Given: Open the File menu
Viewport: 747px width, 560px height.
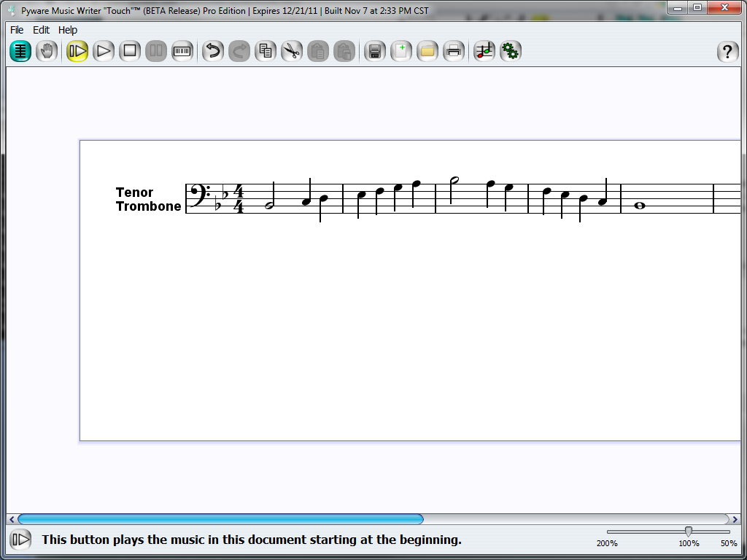Looking at the screenshot, I should (17, 30).
